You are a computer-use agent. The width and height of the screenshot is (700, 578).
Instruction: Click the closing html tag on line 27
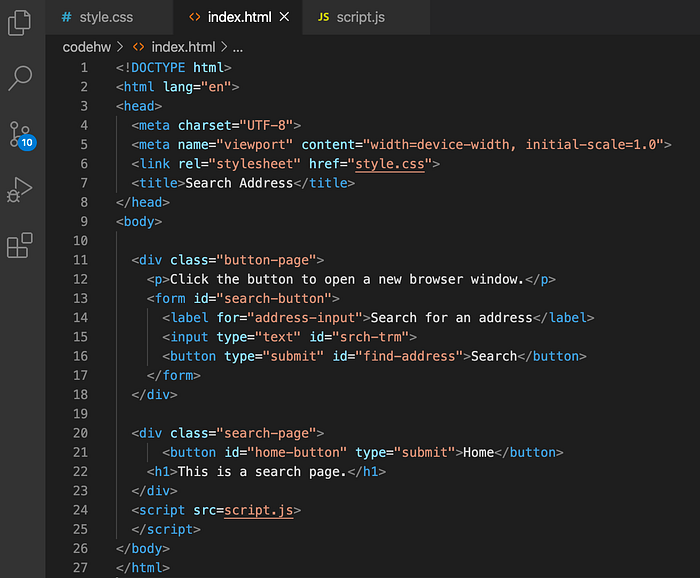(143, 568)
